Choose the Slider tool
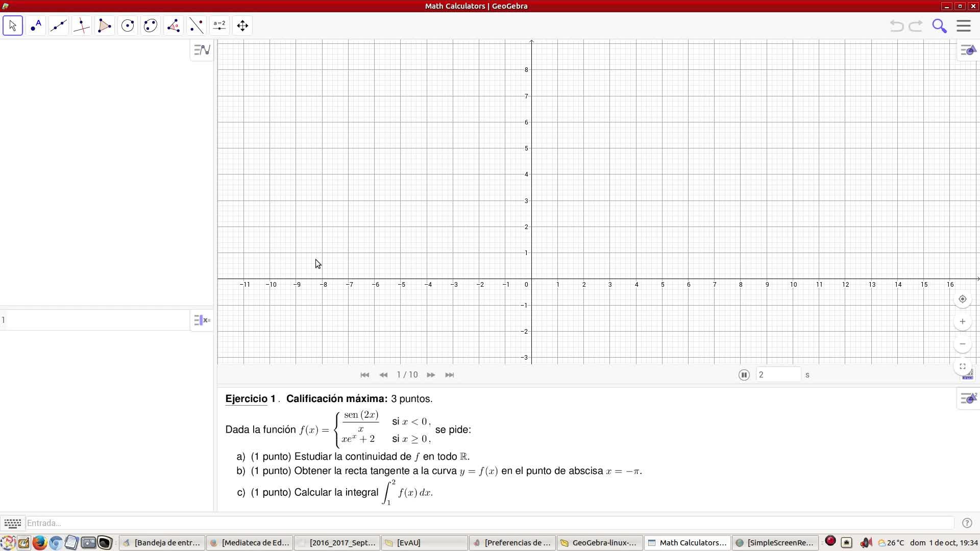This screenshot has width=980, height=551. coord(219,26)
